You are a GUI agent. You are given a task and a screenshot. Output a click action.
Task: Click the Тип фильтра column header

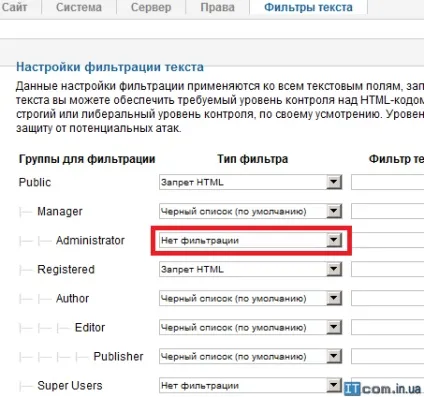tap(252, 159)
